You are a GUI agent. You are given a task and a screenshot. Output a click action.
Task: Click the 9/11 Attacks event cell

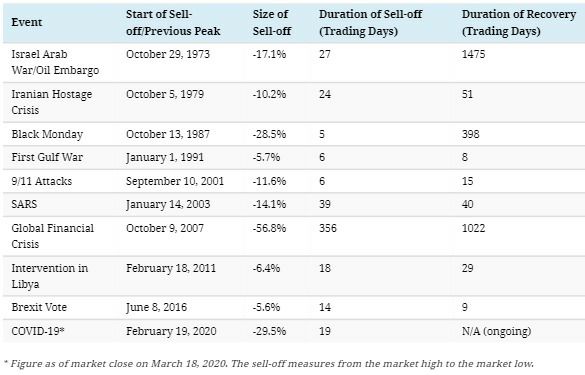click(x=41, y=181)
